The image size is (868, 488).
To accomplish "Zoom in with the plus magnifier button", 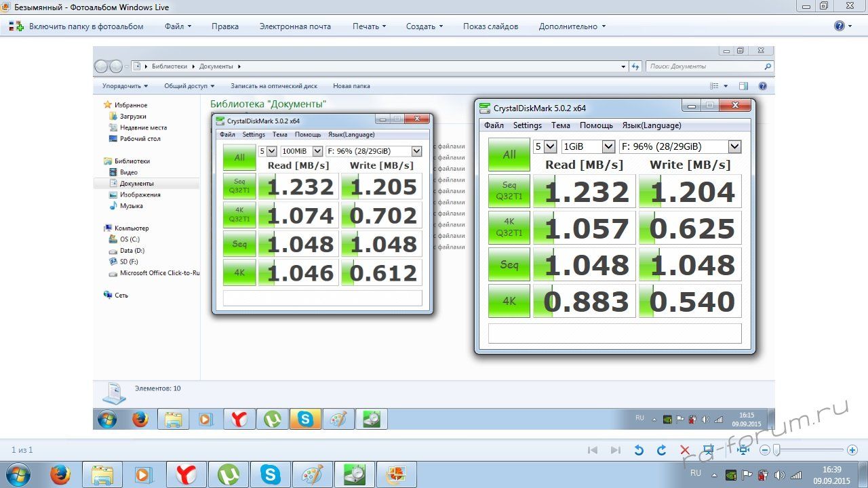I will pos(853,450).
